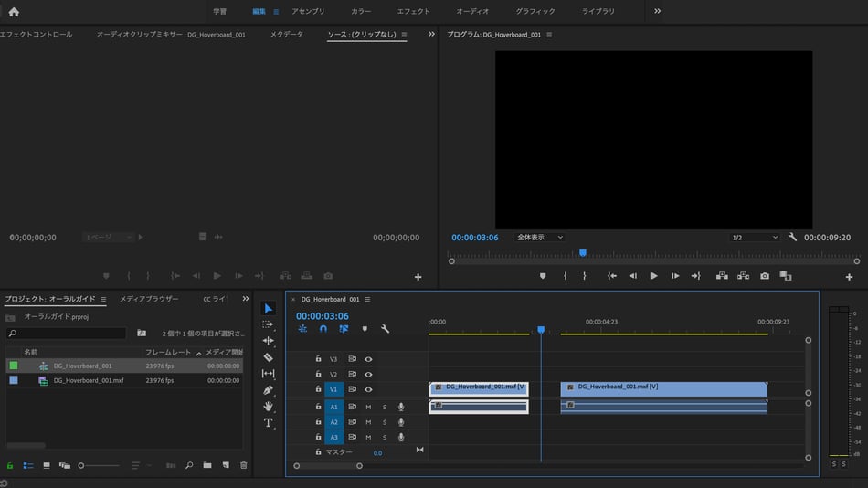Switch to the カラー workspace tab

click(x=361, y=11)
